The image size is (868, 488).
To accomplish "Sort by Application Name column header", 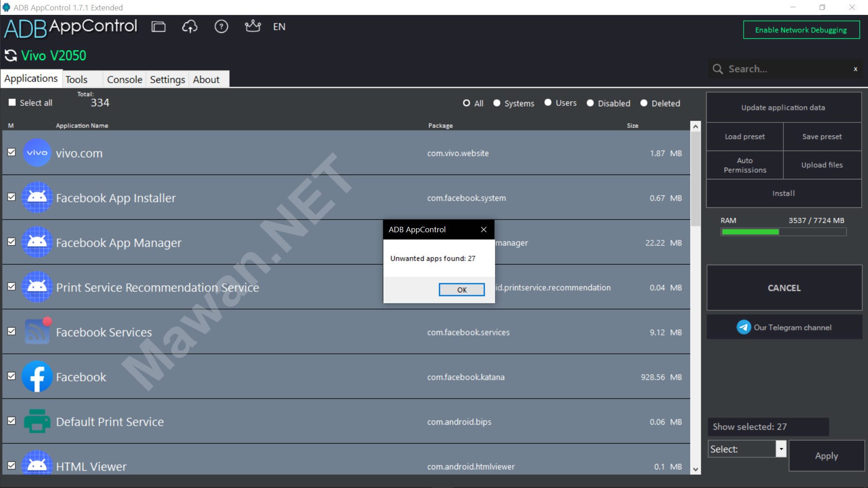I will pos(82,126).
